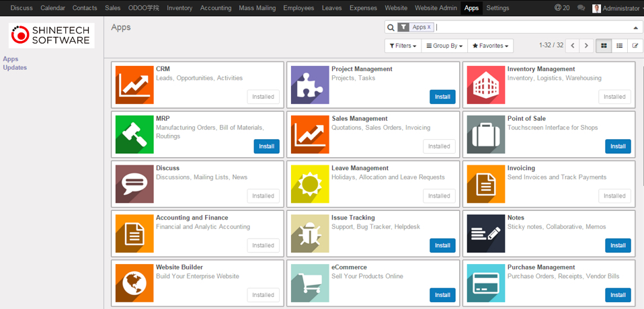Open the Calendar menu
Image resolution: width=644 pixels, height=309 pixels.
52,8
